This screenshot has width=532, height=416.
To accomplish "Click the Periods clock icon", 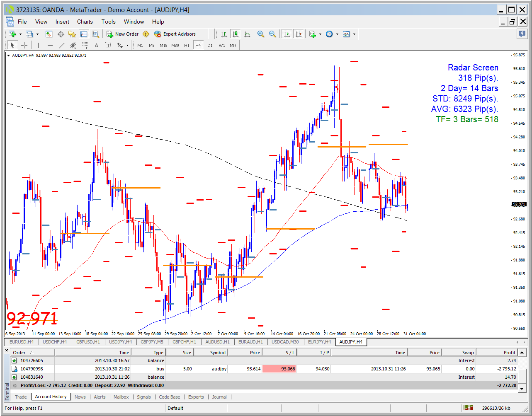I will click(329, 34).
